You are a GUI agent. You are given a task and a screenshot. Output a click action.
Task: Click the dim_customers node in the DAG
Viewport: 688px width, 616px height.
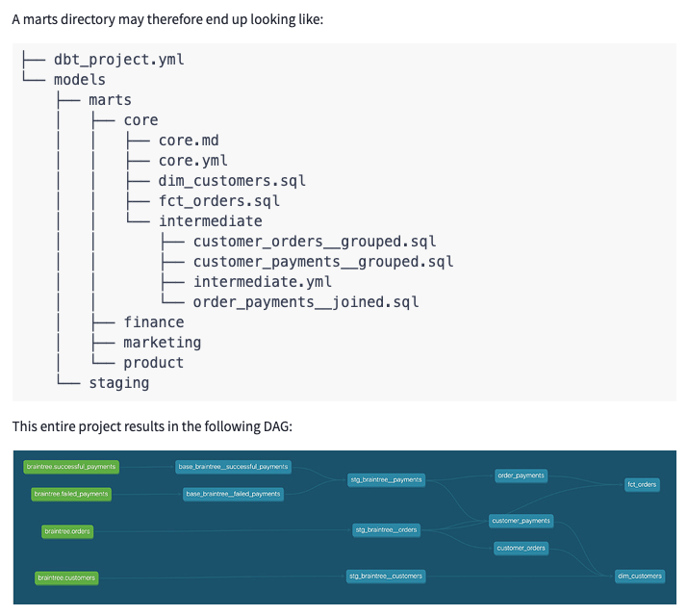[640, 576]
